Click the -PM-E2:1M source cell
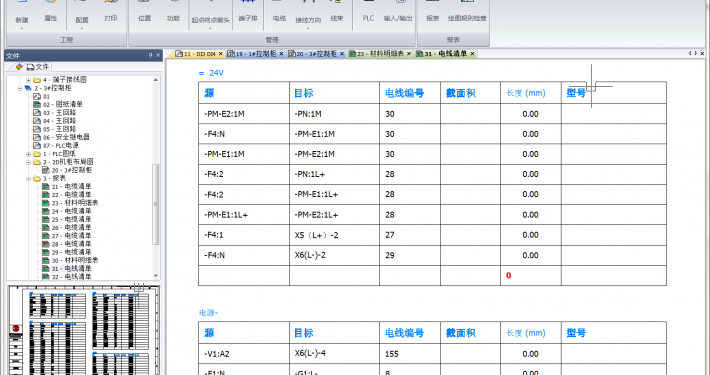 click(244, 114)
